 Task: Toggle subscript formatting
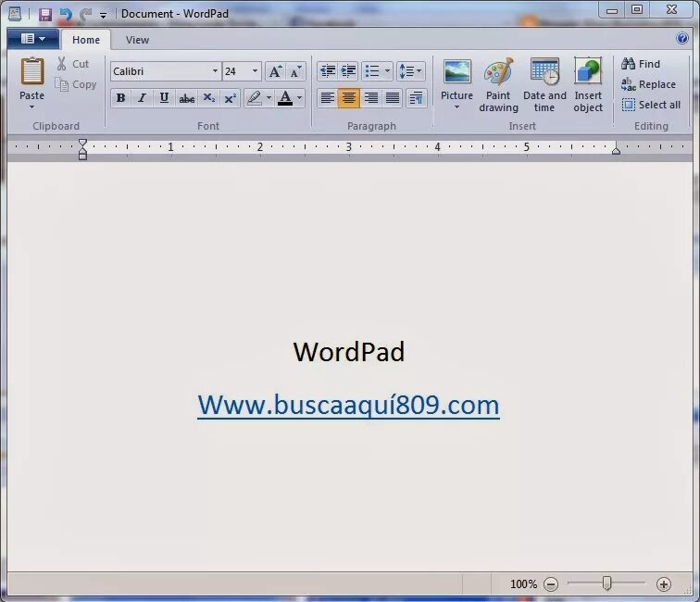(x=208, y=98)
